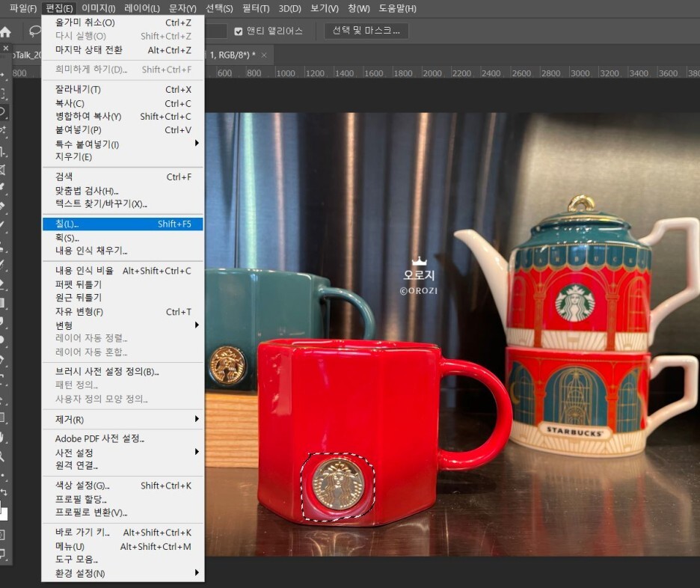This screenshot has height=588, width=700.
Task: Select the Rectangular Marquee tool
Action: point(3,93)
